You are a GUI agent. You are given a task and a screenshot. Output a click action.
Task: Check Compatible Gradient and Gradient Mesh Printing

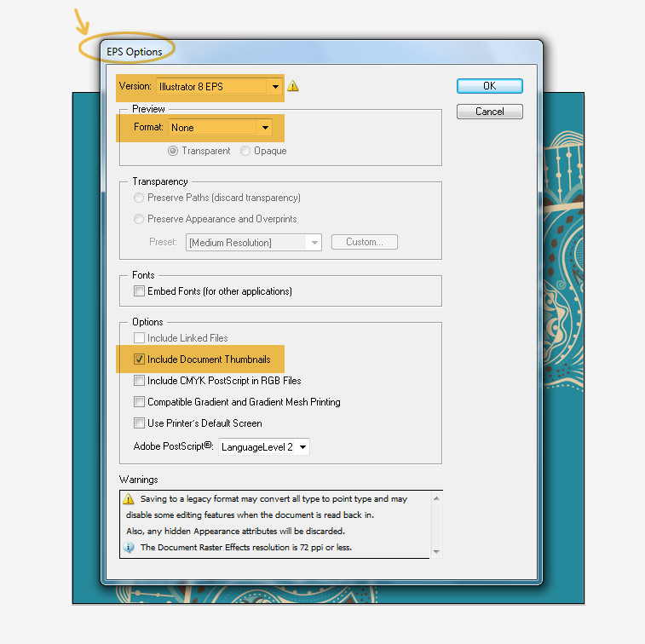(139, 402)
